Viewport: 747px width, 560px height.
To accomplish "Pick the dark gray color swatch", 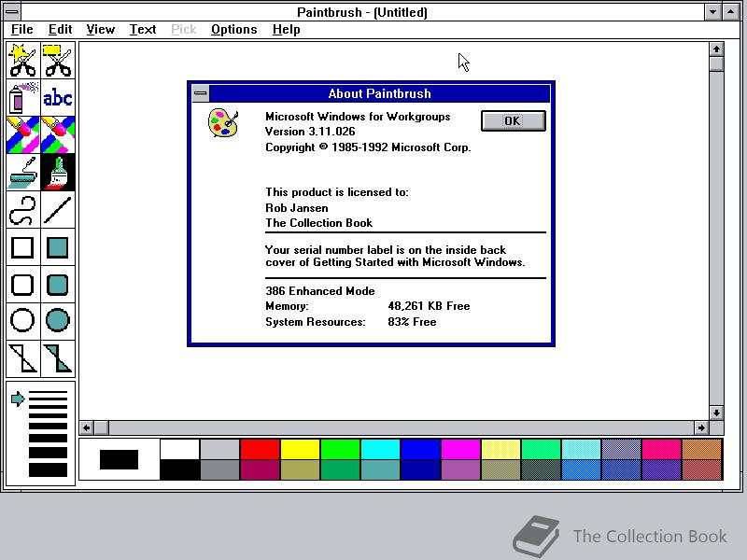I will tap(219, 469).
